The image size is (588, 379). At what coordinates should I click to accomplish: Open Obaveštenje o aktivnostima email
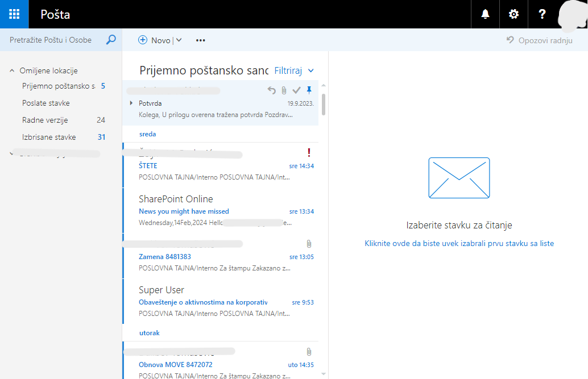click(x=221, y=302)
